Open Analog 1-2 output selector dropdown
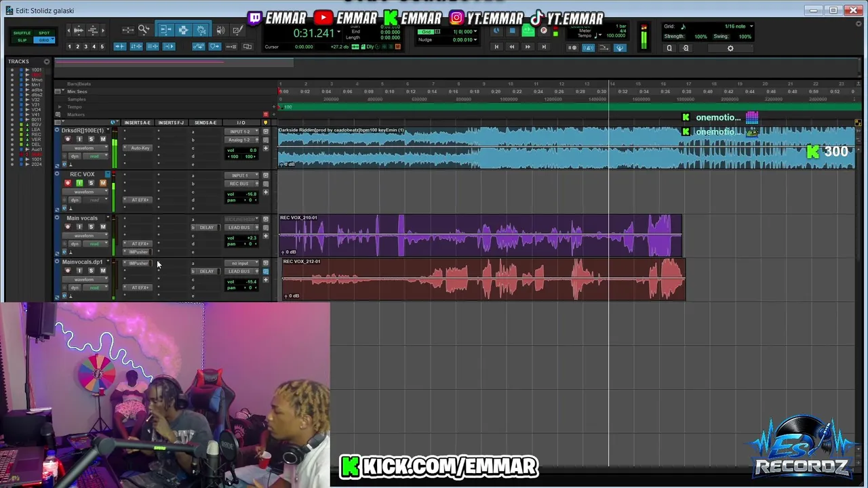 click(241, 140)
